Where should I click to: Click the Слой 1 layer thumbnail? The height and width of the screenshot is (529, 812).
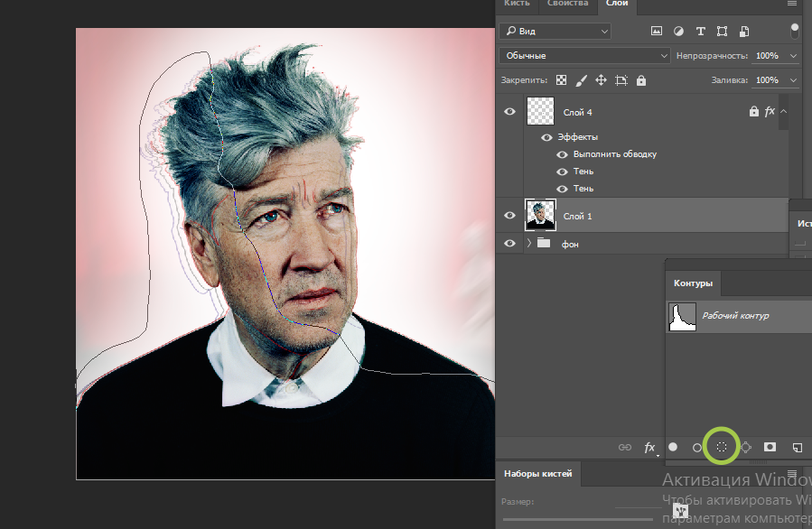point(539,216)
